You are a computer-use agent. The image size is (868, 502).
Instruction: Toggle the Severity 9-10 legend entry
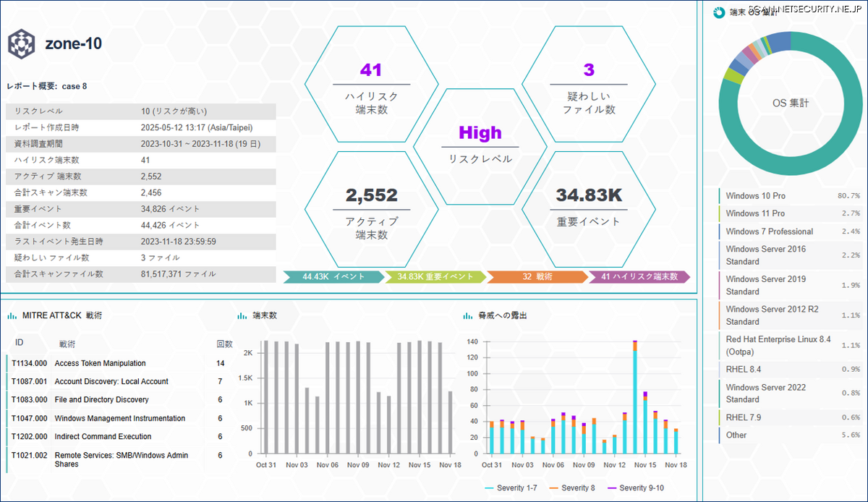(x=634, y=488)
